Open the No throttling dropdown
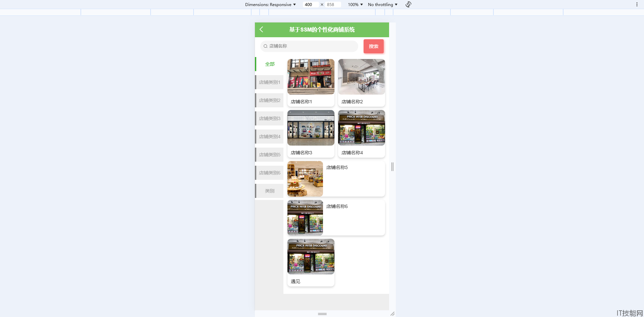 pos(382,4)
